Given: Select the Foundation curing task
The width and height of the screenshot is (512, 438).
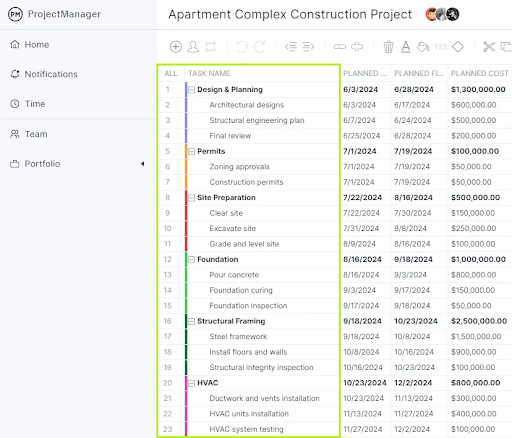Looking at the screenshot, I should pos(241,290).
